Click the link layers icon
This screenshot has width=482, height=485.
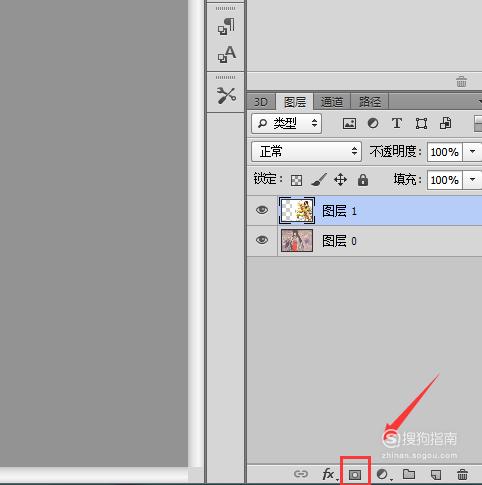point(301,474)
